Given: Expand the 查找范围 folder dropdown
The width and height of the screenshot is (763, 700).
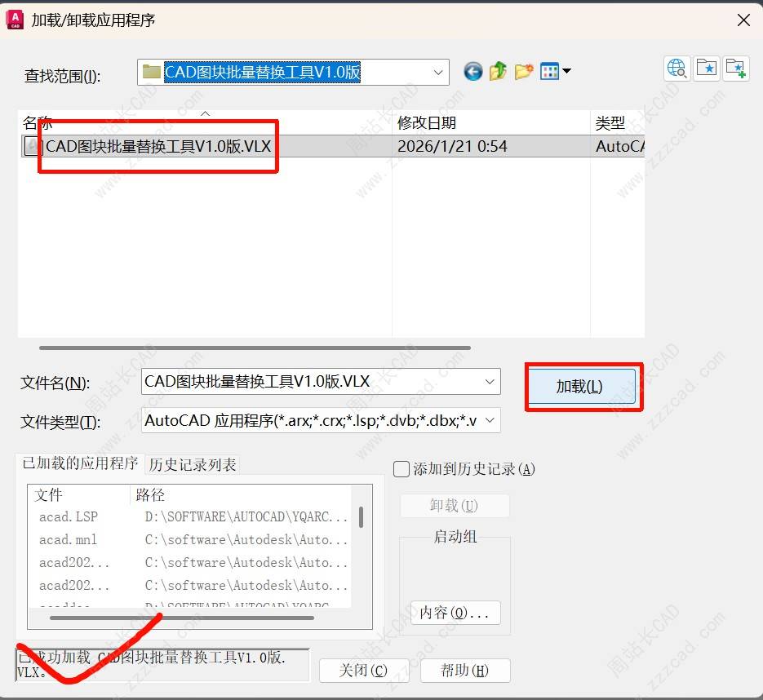Looking at the screenshot, I should [437, 72].
